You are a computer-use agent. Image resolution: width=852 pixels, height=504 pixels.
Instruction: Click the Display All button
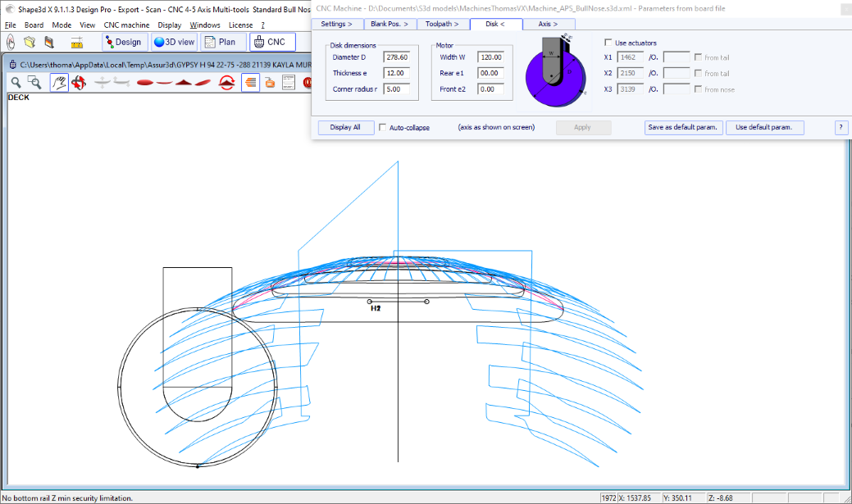click(x=345, y=128)
